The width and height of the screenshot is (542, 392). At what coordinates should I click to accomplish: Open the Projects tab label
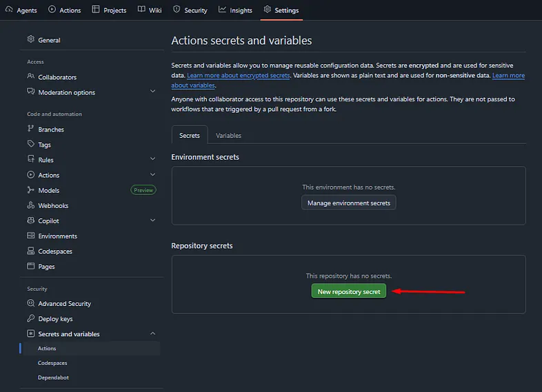(114, 11)
